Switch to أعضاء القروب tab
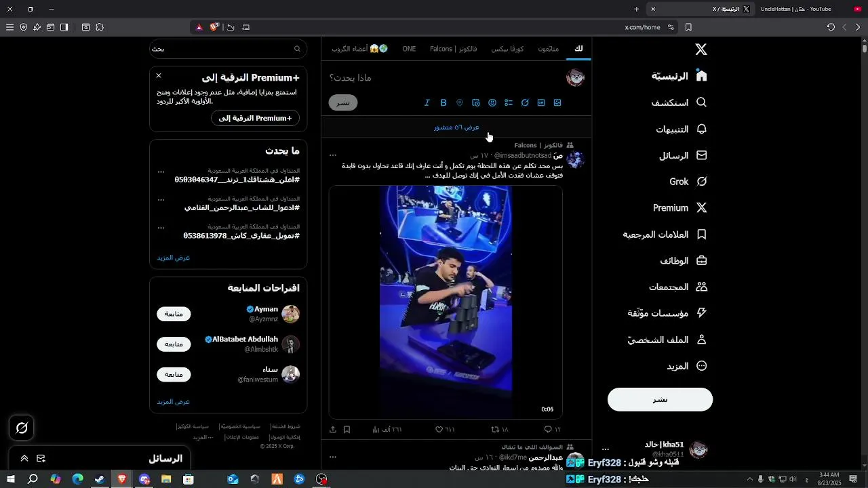Screen dimensions: 868x488 pos(359,49)
